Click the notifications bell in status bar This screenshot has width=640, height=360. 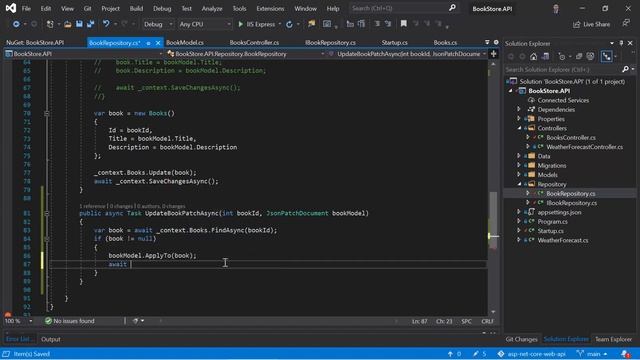click(x=625, y=354)
